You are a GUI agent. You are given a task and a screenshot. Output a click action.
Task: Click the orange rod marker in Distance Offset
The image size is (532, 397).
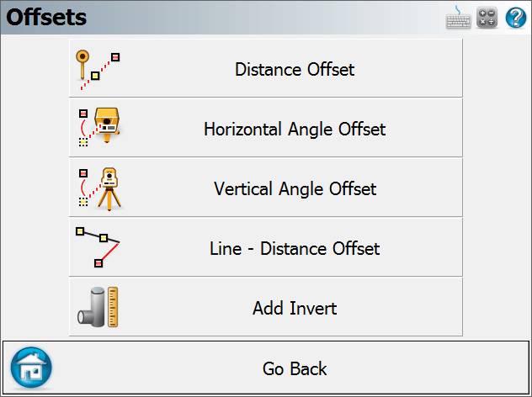82,65
